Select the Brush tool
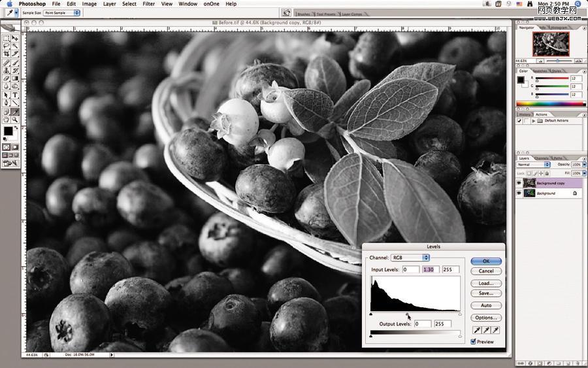Screen dimensions: 588x368 pyautogui.click(x=14, y=63)
